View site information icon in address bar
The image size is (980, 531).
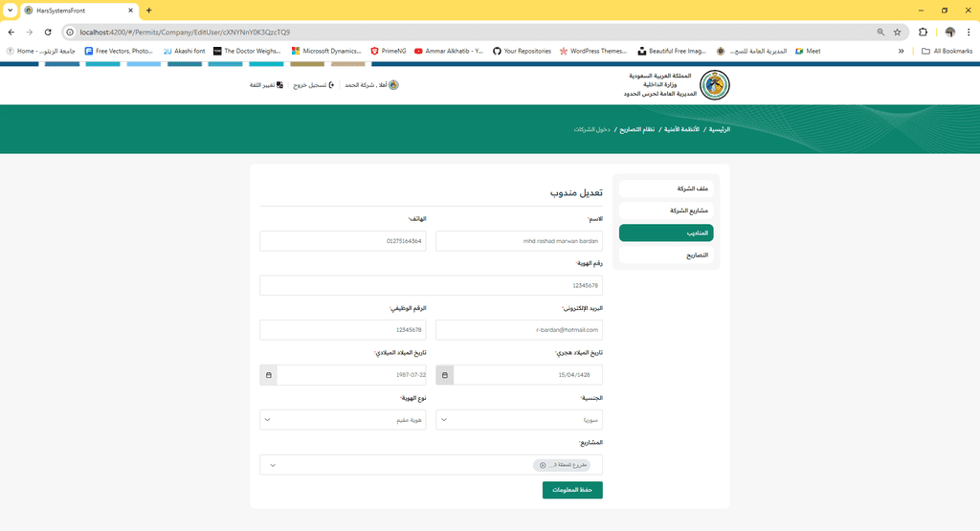pos(70,32)
